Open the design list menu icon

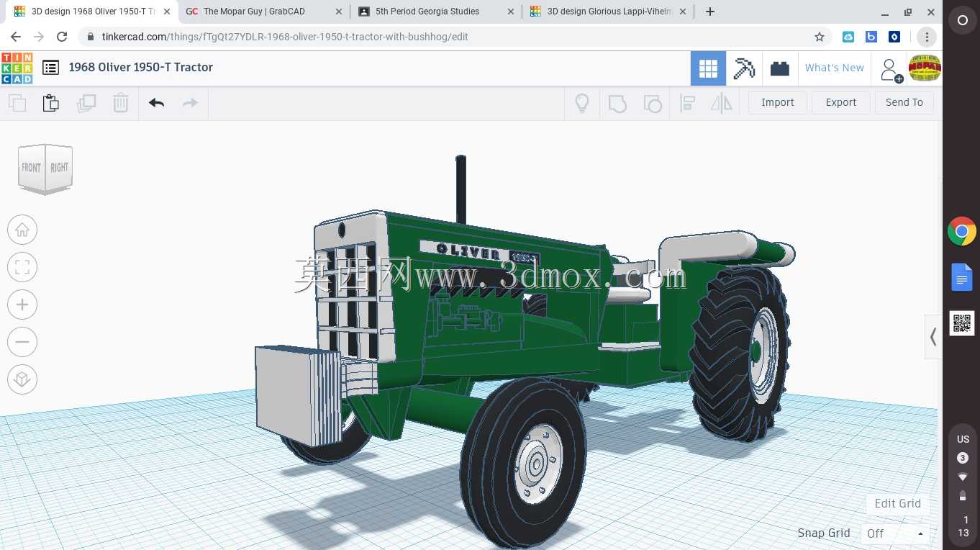pos(50,68)
